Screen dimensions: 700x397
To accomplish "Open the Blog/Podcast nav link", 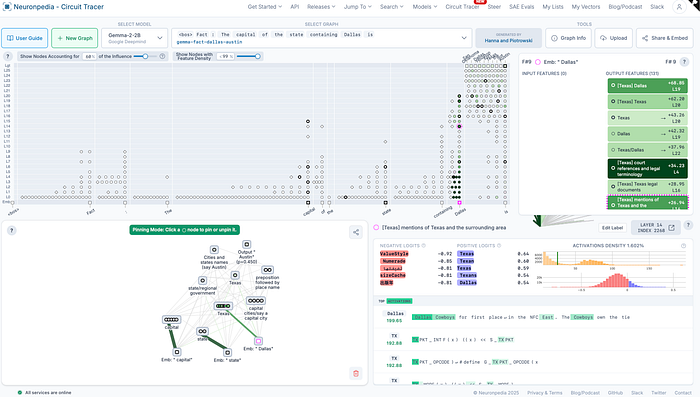I will tap(625, 7).
